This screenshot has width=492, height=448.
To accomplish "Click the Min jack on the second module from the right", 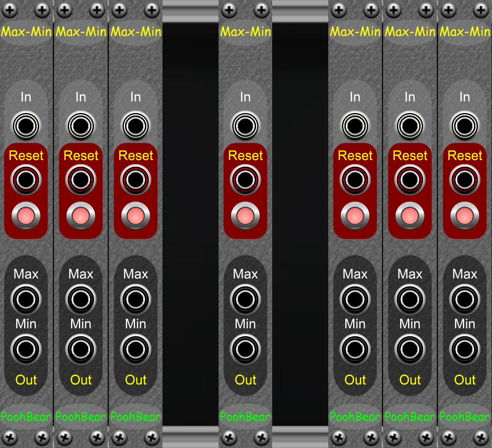I will tap(410, 348).
